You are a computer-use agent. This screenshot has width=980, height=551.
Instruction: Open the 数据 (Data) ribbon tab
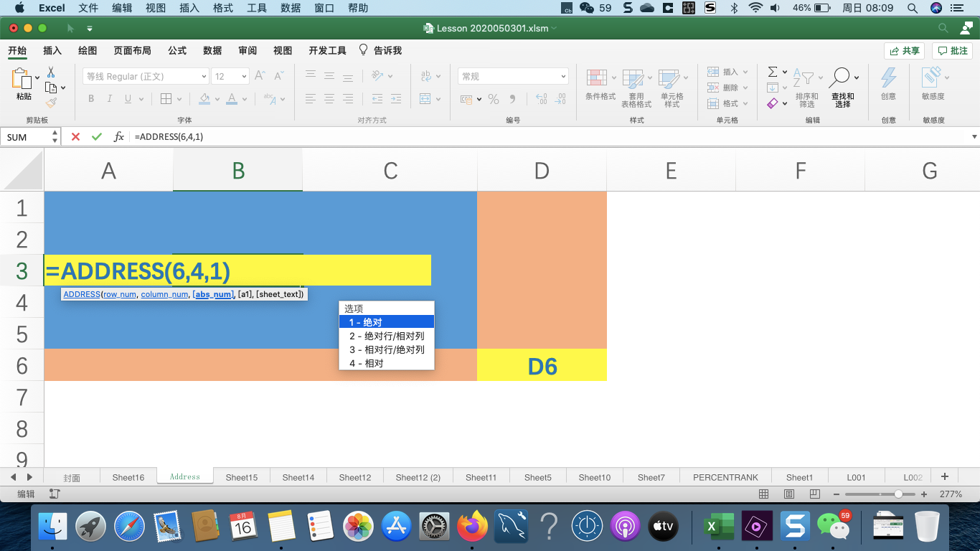coord(212,50)
